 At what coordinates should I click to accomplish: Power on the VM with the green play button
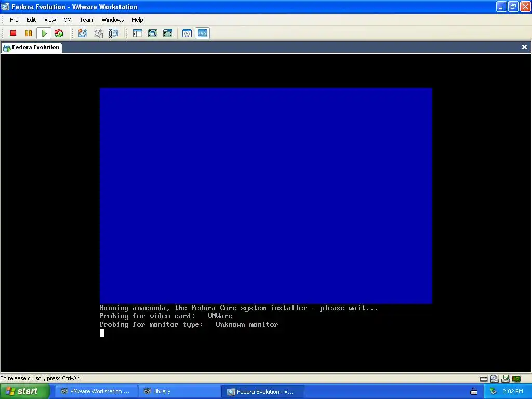(44, 33)
